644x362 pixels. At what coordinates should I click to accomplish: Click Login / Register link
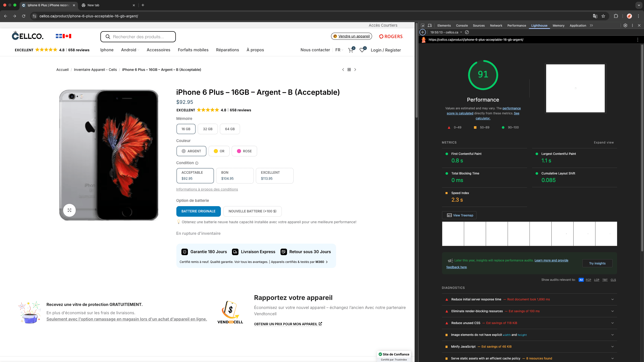click(386, 50)
